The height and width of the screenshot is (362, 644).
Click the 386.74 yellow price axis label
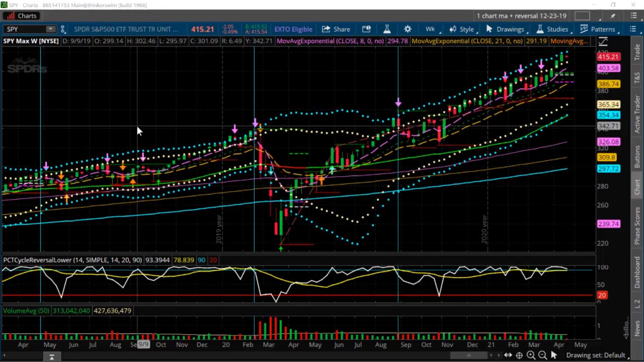608,84
